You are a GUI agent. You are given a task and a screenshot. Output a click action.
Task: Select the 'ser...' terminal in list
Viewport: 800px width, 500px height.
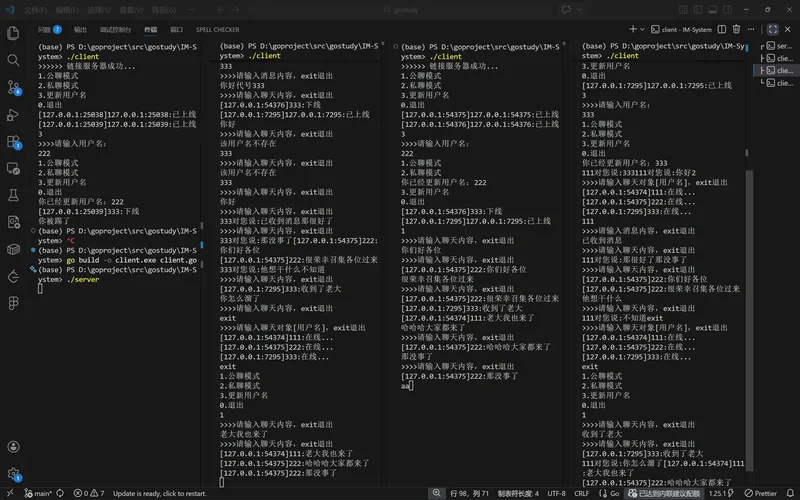[780, 46]
